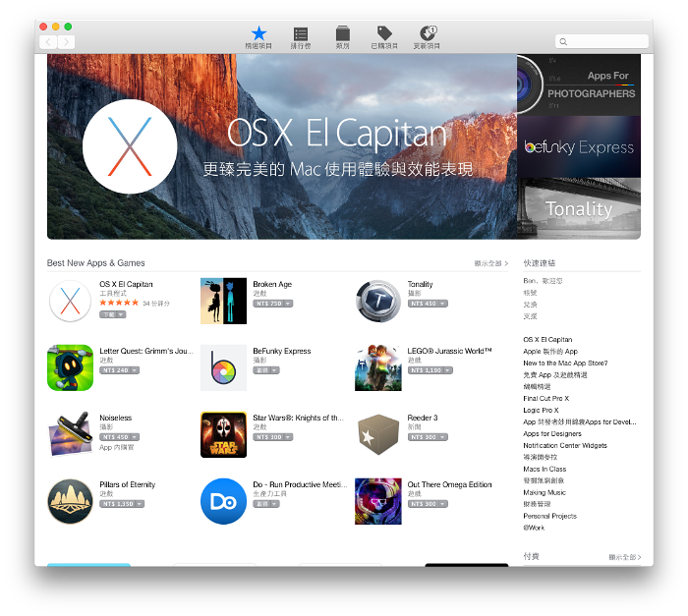Image resolution: width=688 pixels, height=616 pixels.
Task: Open Notification Center Widgets quick link
Action: (x=565, y=446)
